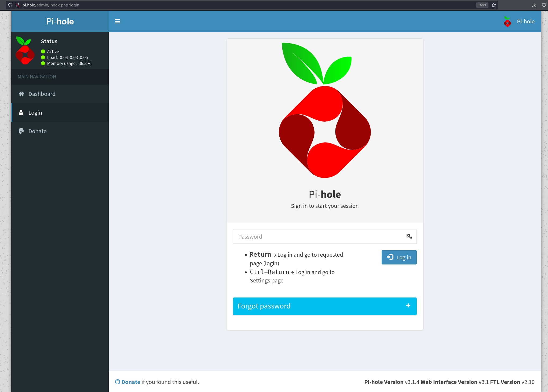Click the 160% zoom indicator in the address bar

pyautogui.click(x=482, y=5)
